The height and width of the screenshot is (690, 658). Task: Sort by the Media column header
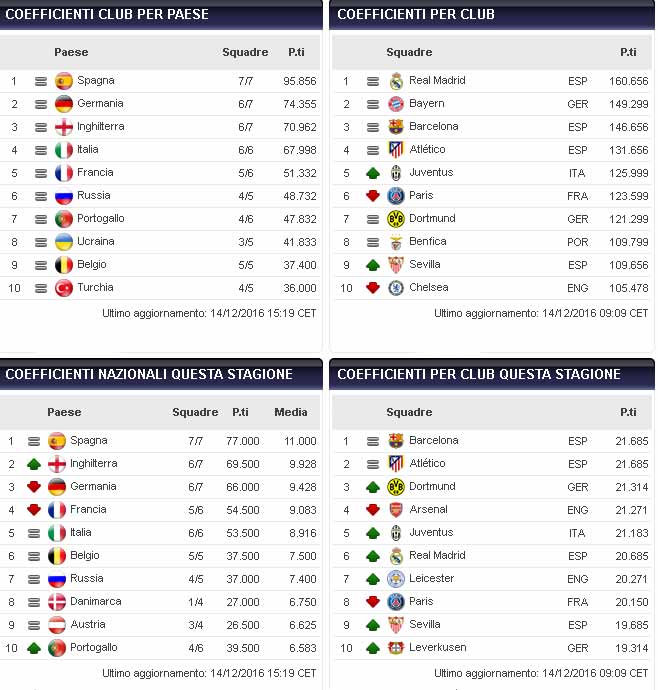(x=291, y=412)
